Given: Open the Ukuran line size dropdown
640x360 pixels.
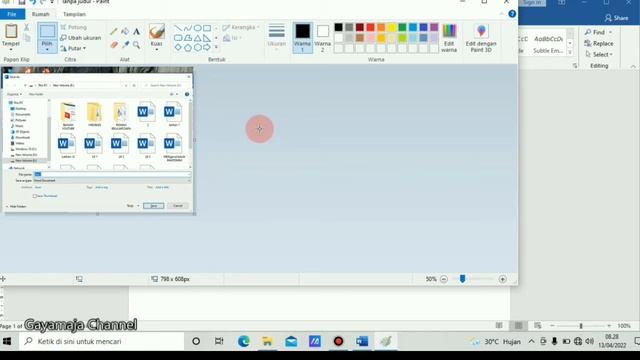Looking at the screenshot, I should click(x=276, y=38).
